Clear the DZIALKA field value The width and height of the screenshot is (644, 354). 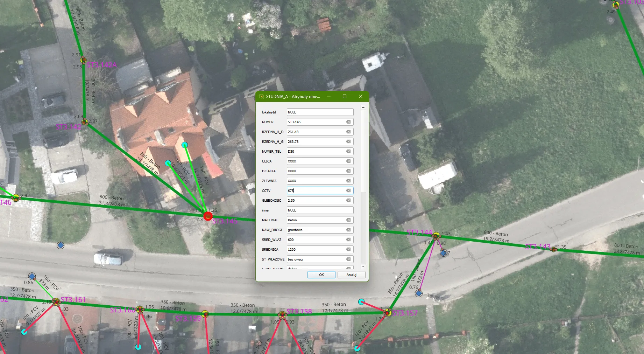pyautogui.click(x=348, y=171)
